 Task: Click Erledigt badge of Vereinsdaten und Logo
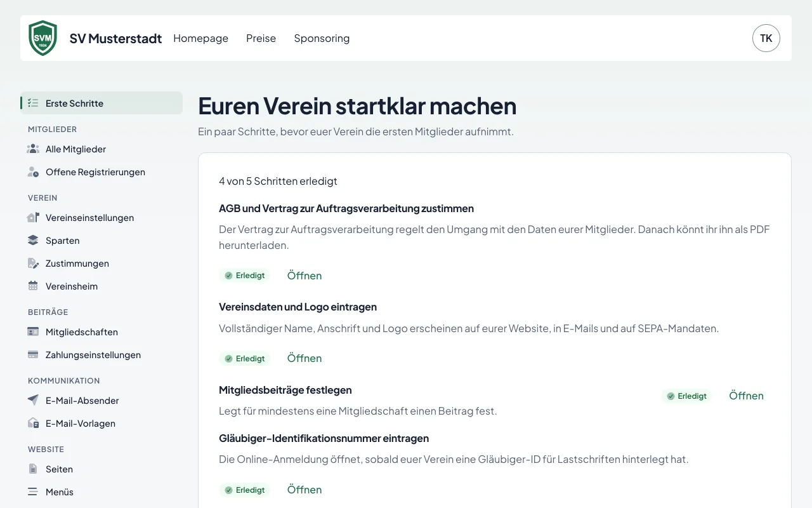click(x=245, y=358)
